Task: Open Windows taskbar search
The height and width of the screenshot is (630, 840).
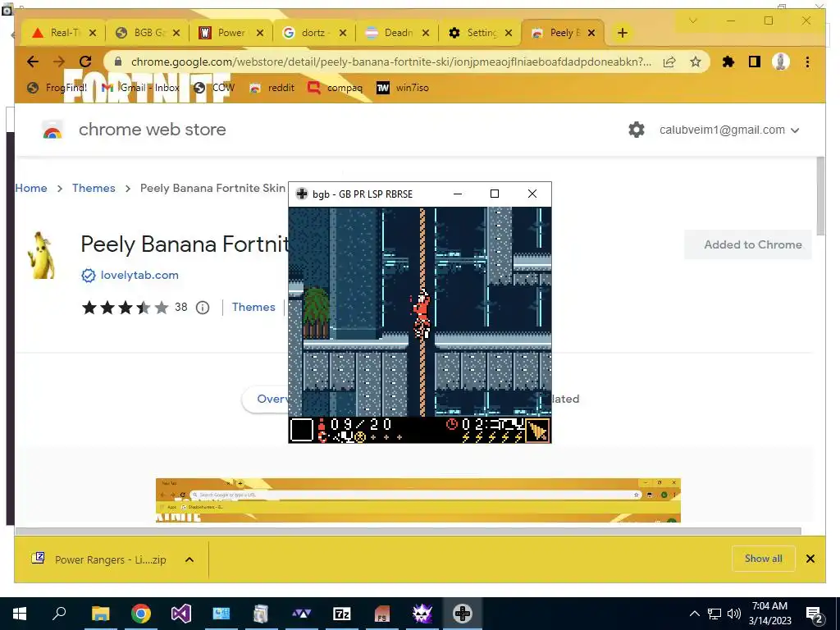Action: (x=59, y=614)
